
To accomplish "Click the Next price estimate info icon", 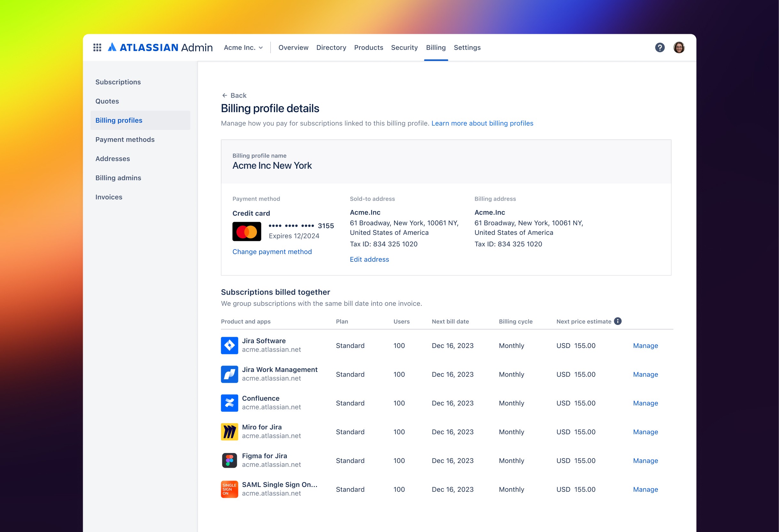I will [618, 321].
